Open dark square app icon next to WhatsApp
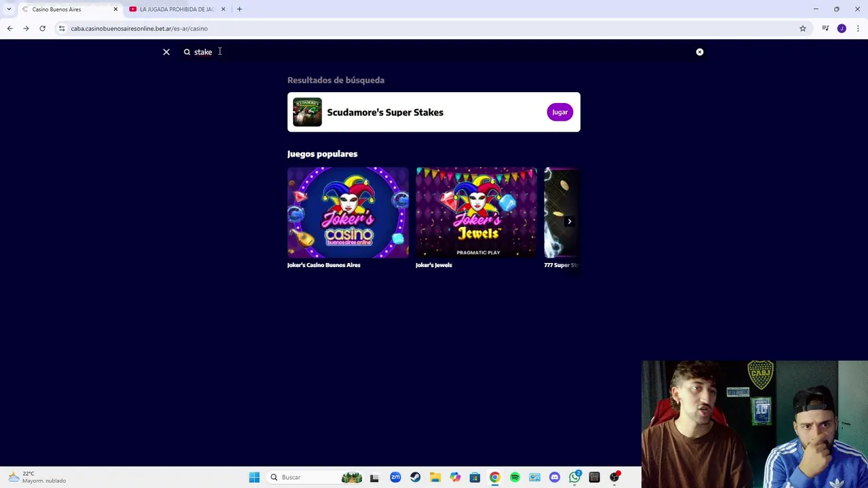Viewport: 868px width, 488px height. pyautogui.click(x=595, y=478)
